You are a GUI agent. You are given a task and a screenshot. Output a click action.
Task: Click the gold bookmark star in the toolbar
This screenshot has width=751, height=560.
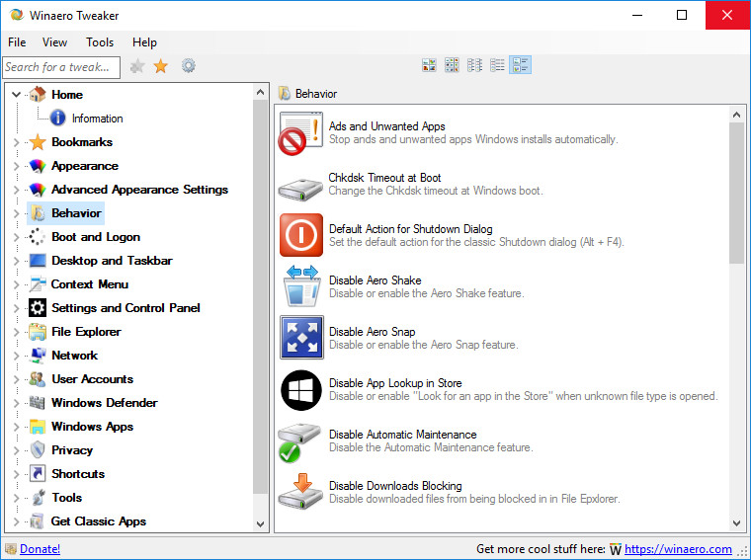[x=160, y=66]
